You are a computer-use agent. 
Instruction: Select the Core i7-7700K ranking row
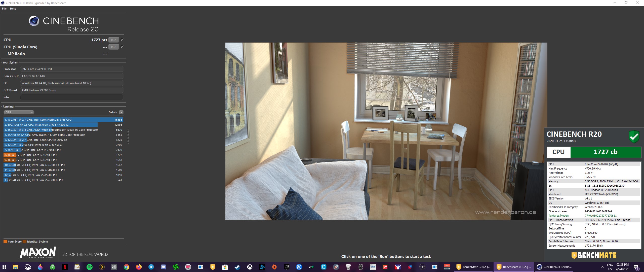[x=63, y=150]
